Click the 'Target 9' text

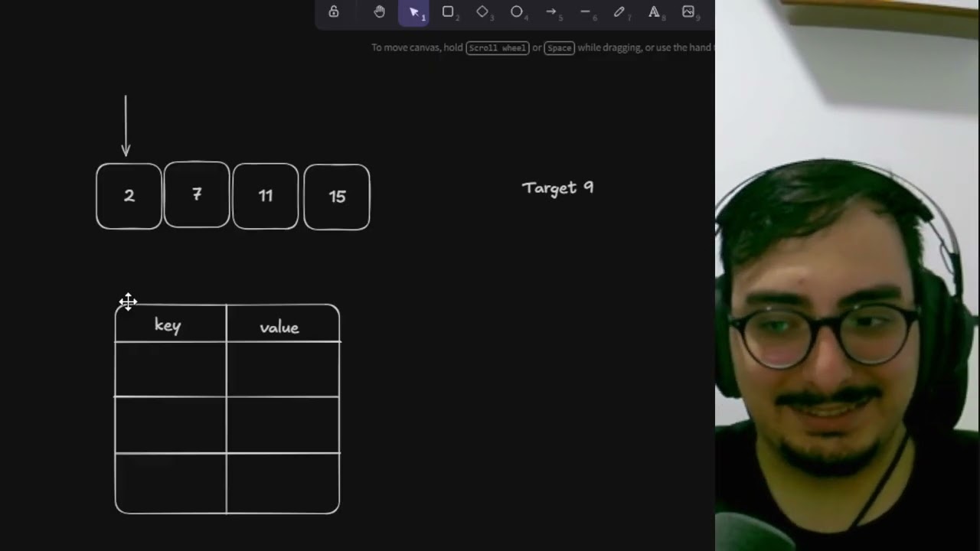point(557,187)
